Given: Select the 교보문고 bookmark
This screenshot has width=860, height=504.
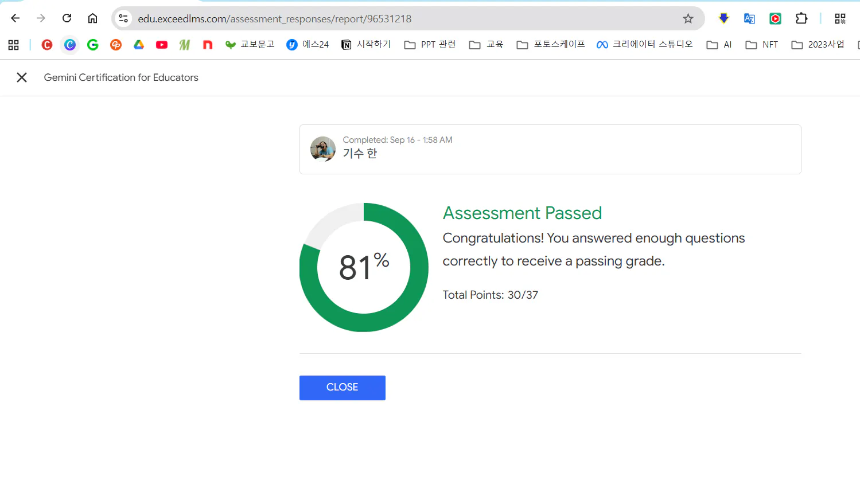Looking at the screenshot, I should pyautogui.click(x=250, y=44).
